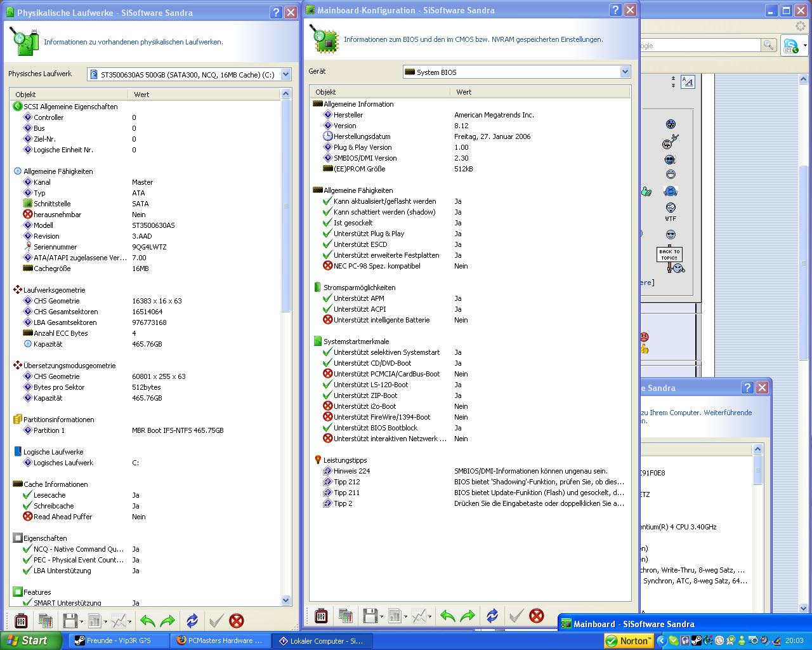
Task: Open report dropdown arrow in Physikalische Laufwerke toolbar
Action: [x=105, y=621]
